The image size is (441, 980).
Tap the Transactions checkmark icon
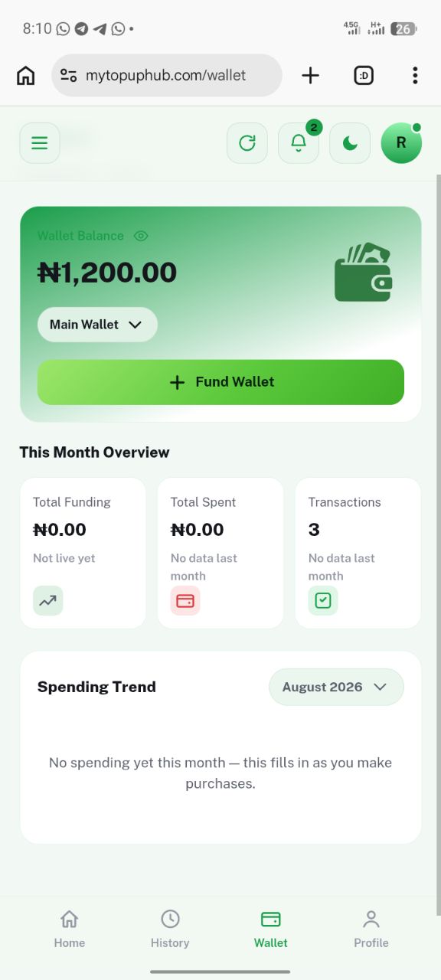pyautogui.click(x=323, y=601)
